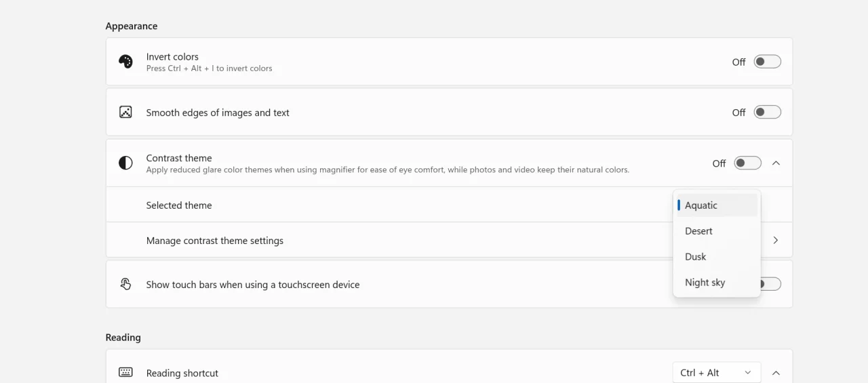
Task: Click the Reading shortcut keyboard icon
Action: pos(125,372)
